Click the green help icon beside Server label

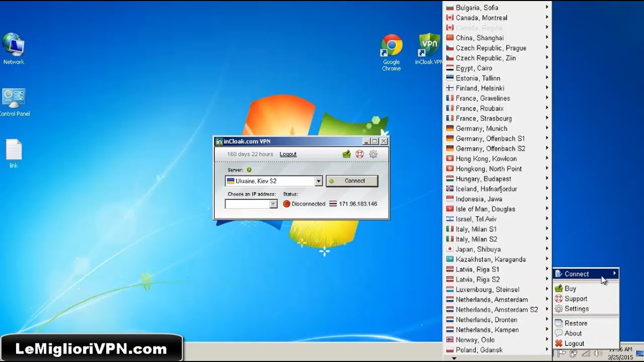[x=249, y=170]
